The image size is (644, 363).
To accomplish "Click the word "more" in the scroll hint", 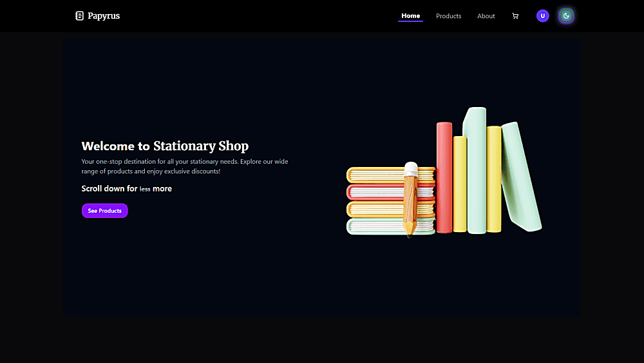I will pos(162,189).
